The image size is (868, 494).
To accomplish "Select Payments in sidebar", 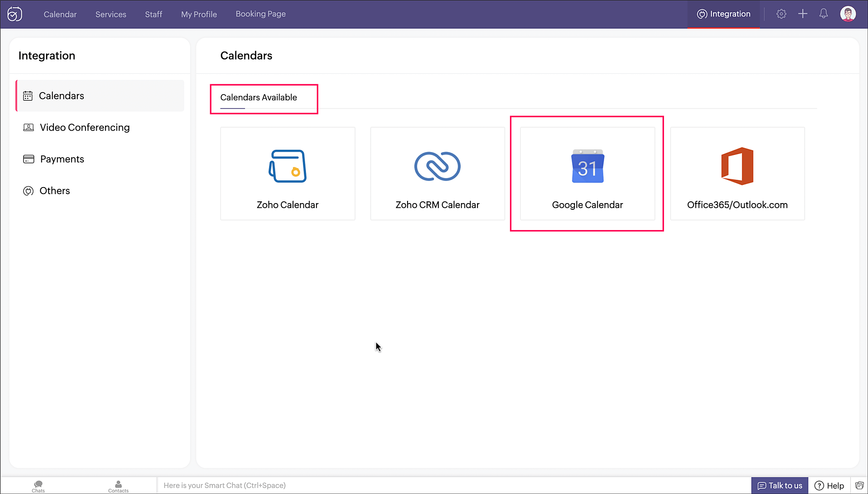I will [x=100, y=159].
